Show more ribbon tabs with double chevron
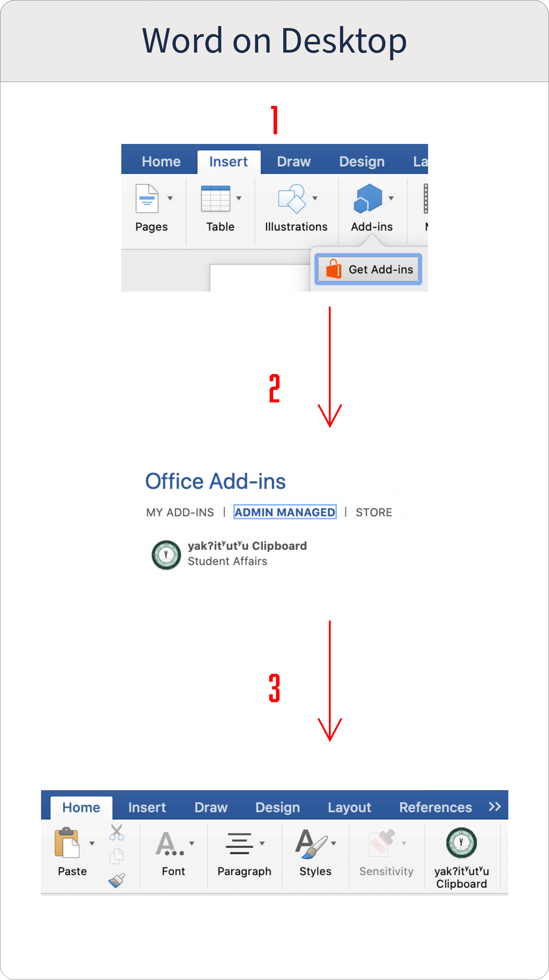549x980 pixels. 495,807
